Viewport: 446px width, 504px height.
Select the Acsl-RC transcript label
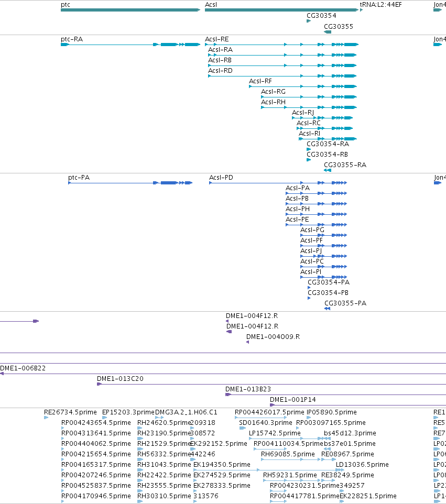[308, 123]
